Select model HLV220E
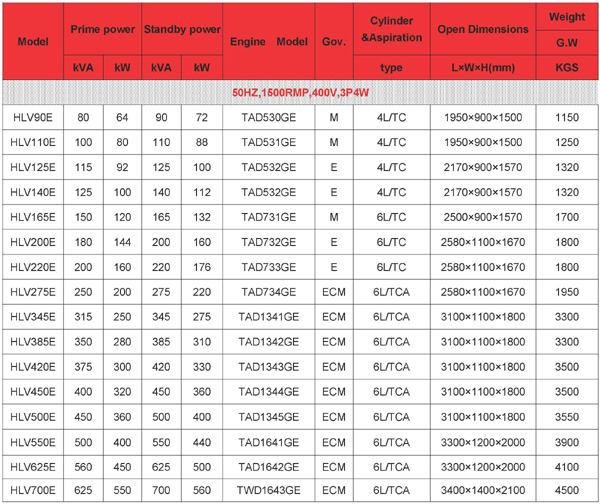 pos(33,267)
